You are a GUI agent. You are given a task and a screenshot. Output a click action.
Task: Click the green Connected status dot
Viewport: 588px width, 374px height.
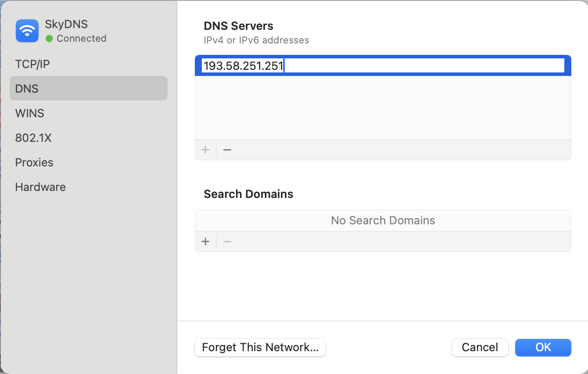pos(49,39)
